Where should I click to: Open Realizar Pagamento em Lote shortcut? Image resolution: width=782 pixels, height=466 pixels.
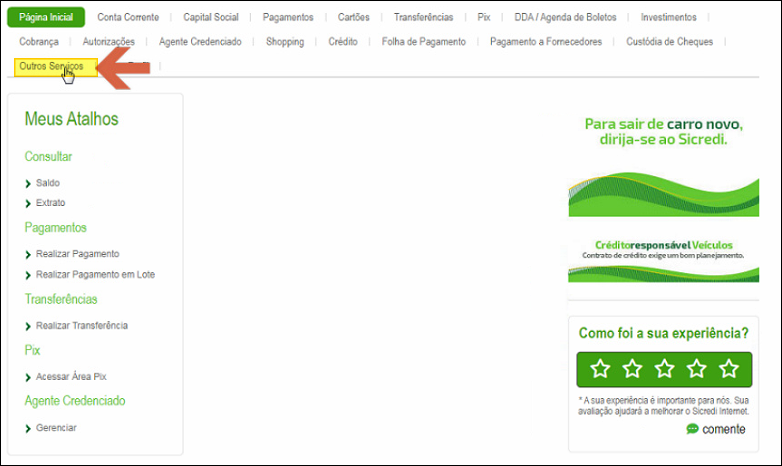point(95,274)
